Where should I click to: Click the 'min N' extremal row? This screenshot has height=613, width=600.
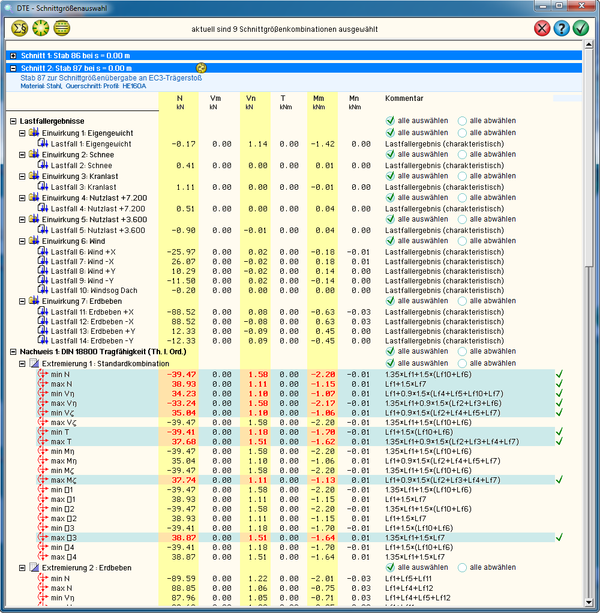tap(63, 373)
